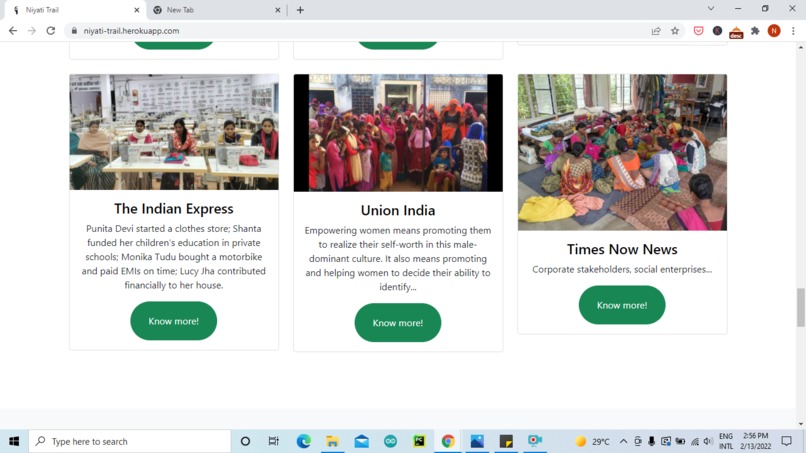Switch to the New Tab tab
806x453 pixels.
point(216,10)
